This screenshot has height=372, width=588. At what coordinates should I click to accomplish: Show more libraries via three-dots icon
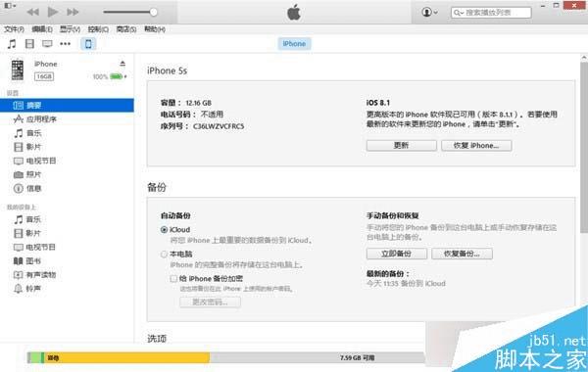[x=66, y=44]
